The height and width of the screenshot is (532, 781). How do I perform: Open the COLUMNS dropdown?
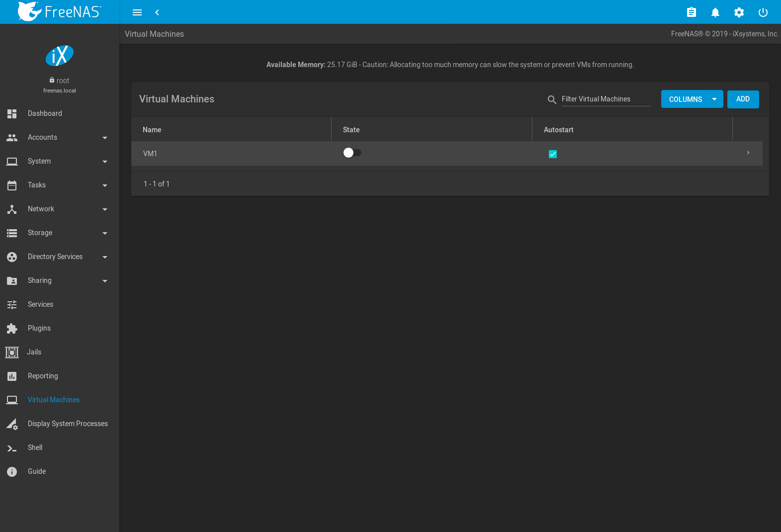(692, 99)
